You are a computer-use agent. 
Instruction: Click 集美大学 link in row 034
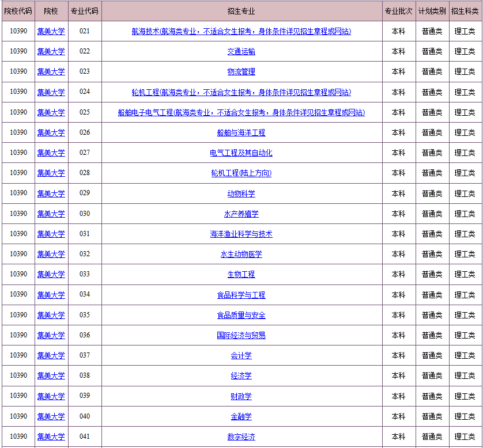pos(51,295)
